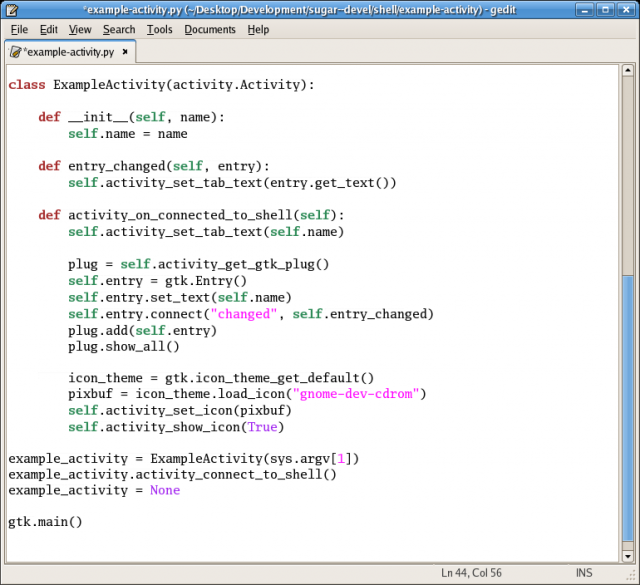640x585 pixels.
Task: Click the scrollbar down arrow
Action: [x=628, y=555]
